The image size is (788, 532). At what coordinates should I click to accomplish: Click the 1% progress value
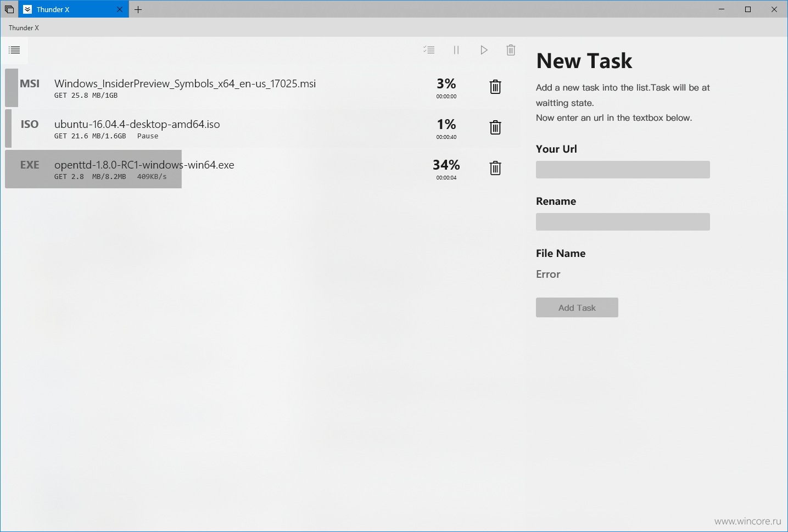point(446,124)
